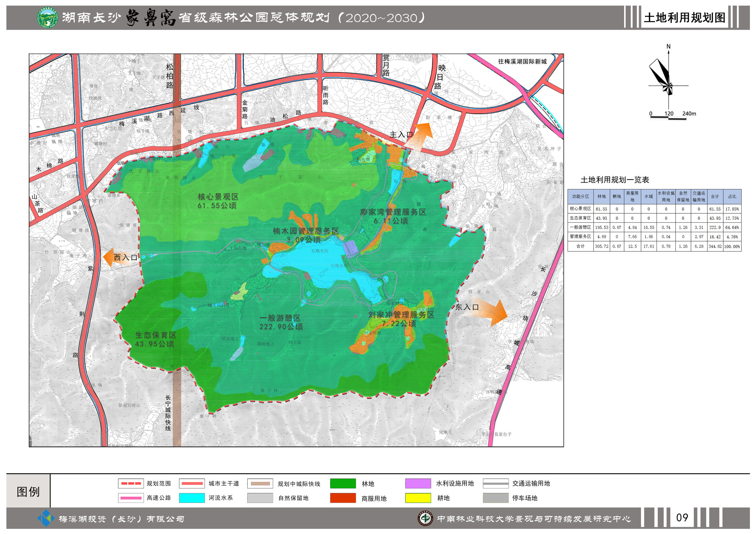Screen dimensions: 756x534
Task: Click the 高速公路 pink legend swatch
Action: tap(131, 498)
